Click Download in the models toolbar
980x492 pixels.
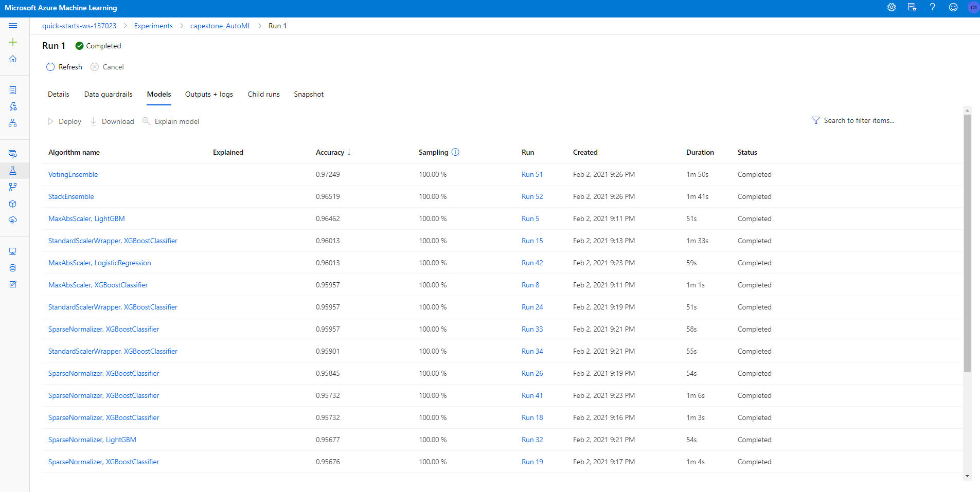112,121
